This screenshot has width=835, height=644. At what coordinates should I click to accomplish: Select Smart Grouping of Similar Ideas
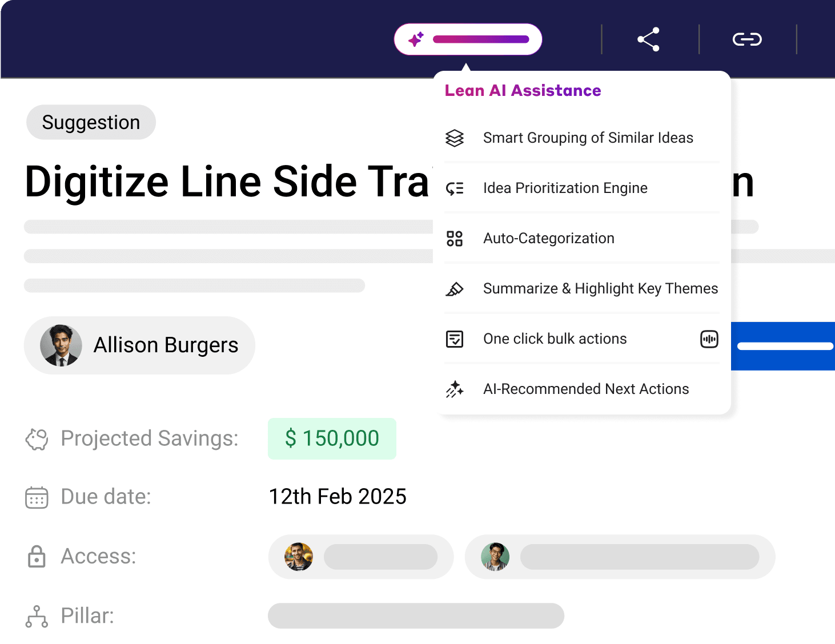click(588, 138)
